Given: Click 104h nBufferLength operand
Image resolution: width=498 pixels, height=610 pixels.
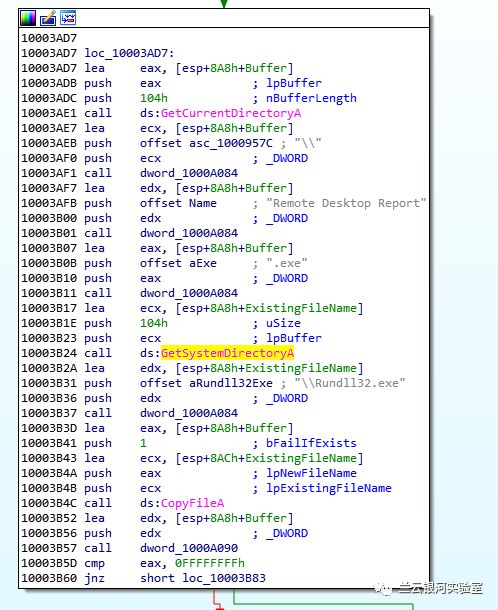Looking at the screenshot, I should coord(154,98).
